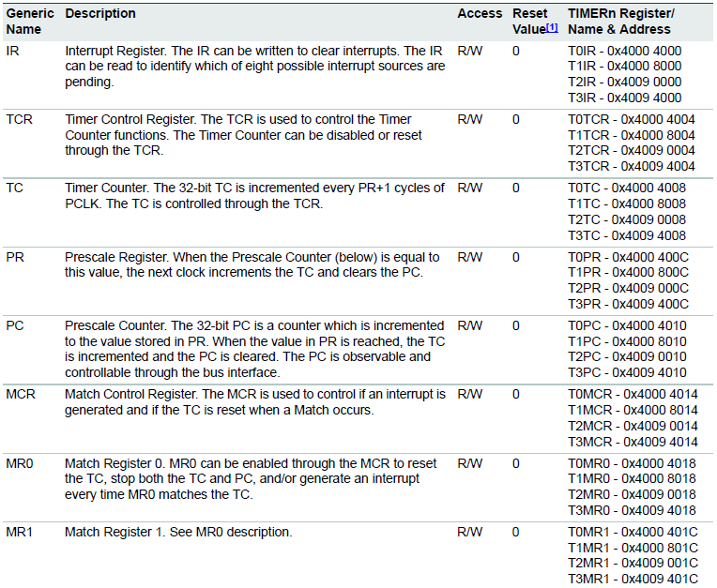Select the PR generic name cell
Screen dimensions: 717x588
(15, 257)
